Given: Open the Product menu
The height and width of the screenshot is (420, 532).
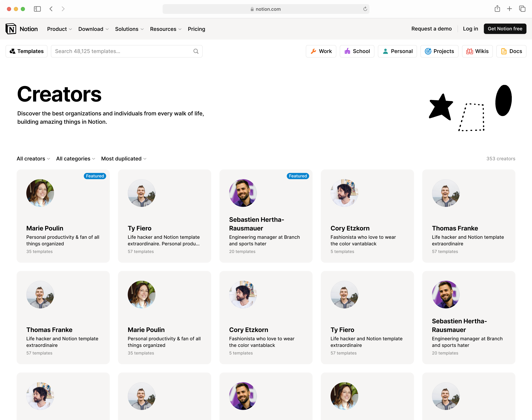Looking at the screenshot, I should 59,29.
